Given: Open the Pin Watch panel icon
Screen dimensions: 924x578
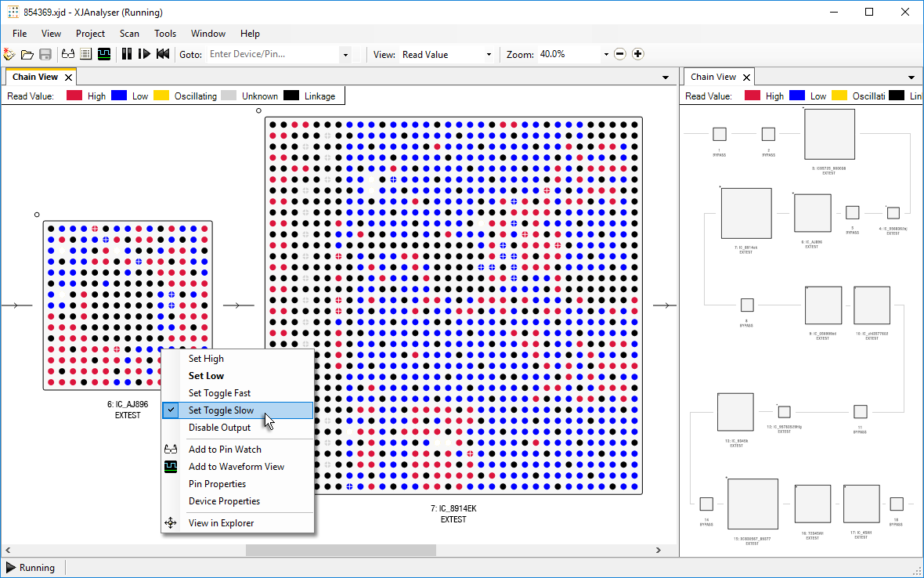Looking at the screenshot, I should [x=68, y=53].
